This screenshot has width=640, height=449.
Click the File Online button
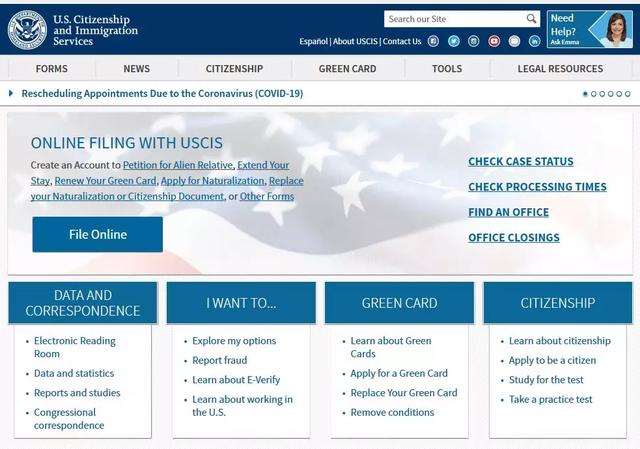tap(98, 234)
